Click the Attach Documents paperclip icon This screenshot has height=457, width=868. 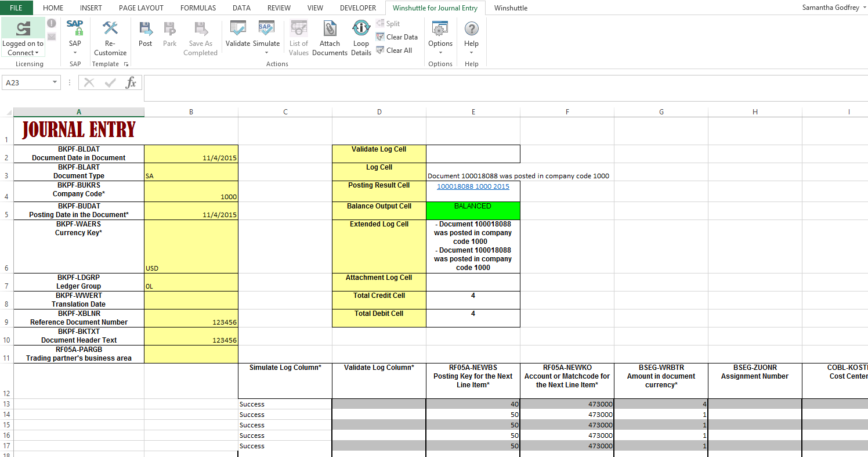coord(330,28)
